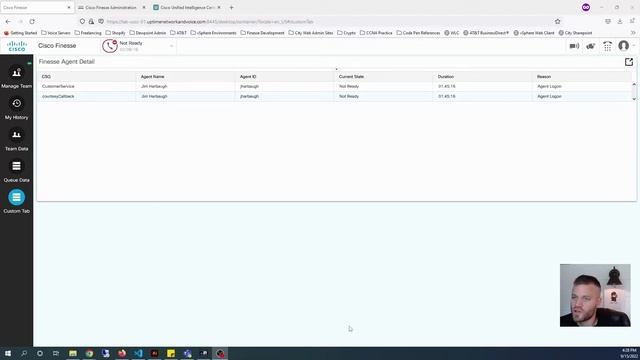640x360 pixels.
Task: Click Agent ID in courtesyCallback row
Action: [249, 96]
